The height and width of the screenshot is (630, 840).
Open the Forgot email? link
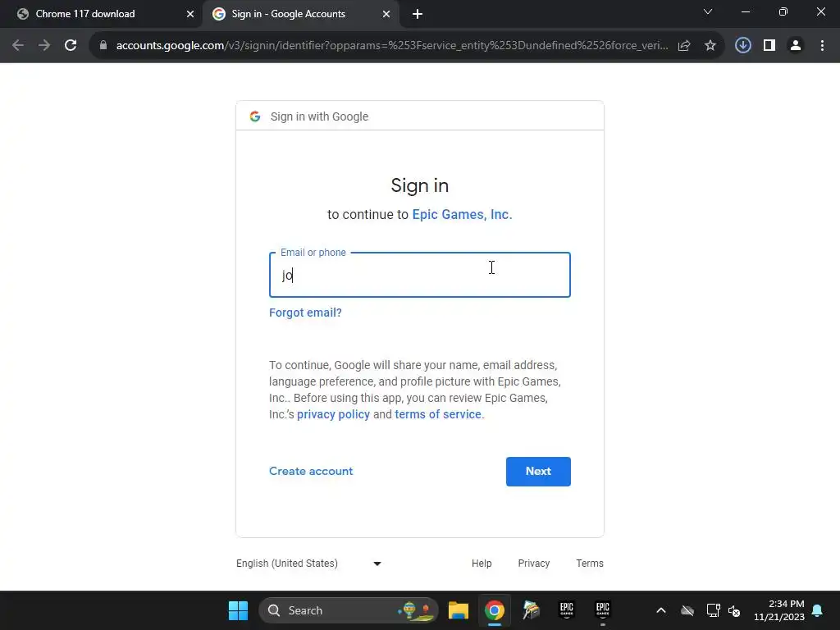[305, 313]
